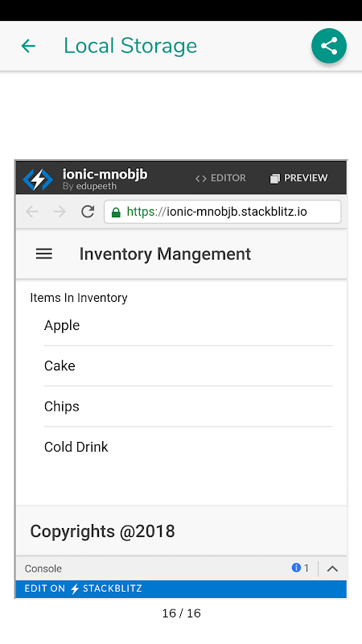This screenshot has height=644, width=362.
Task: Open Edit on StackBlitz link
Action: [x=84, y=588]
